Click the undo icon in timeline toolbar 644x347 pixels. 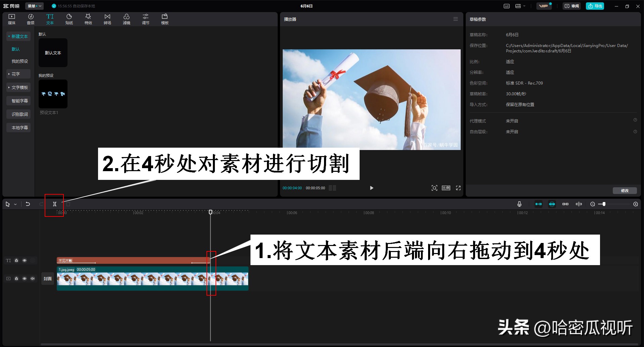(28, 204)
